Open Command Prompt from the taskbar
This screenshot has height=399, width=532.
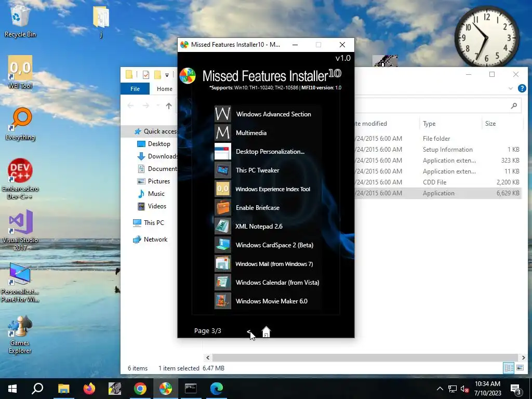[x=191, y=389]
